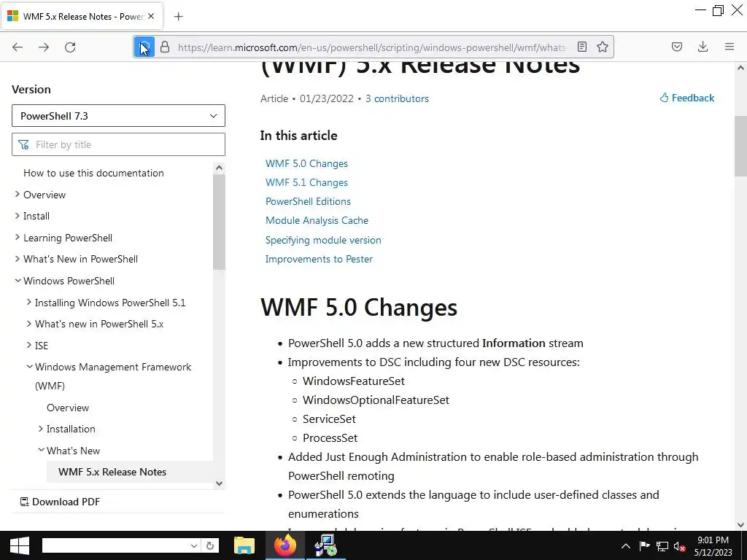Open Save to Pocket icon
This screenshot has width=747, height=560.
click(x=676, y=47)
